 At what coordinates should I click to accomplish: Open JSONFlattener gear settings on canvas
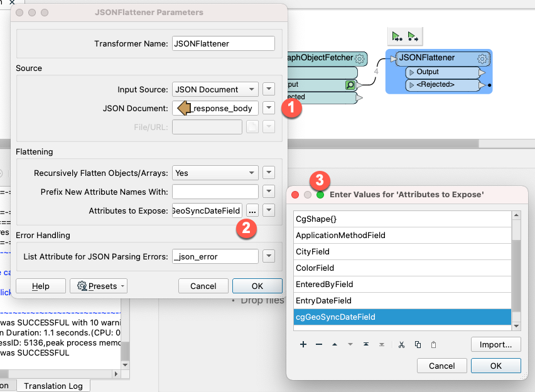click(482, 59)
